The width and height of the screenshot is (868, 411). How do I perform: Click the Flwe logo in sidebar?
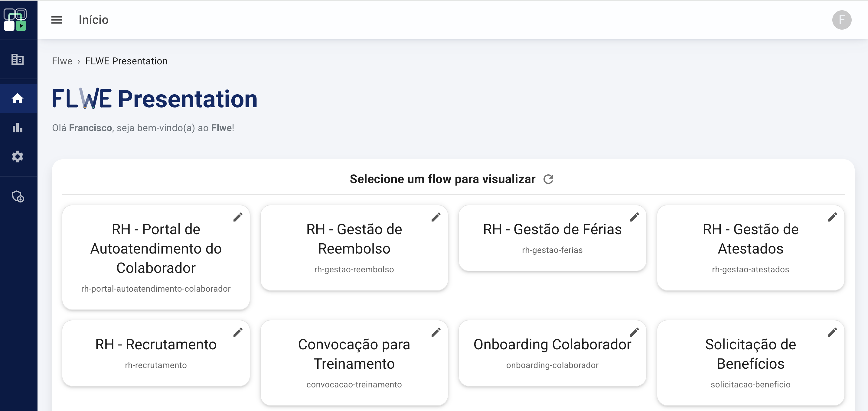(15, 20)
